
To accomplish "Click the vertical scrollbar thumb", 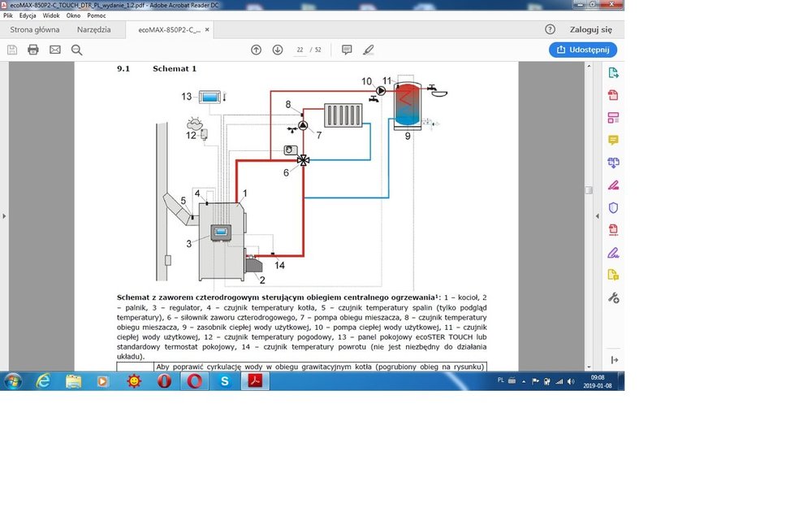I will pyautogui.click(x=590, y=189).
